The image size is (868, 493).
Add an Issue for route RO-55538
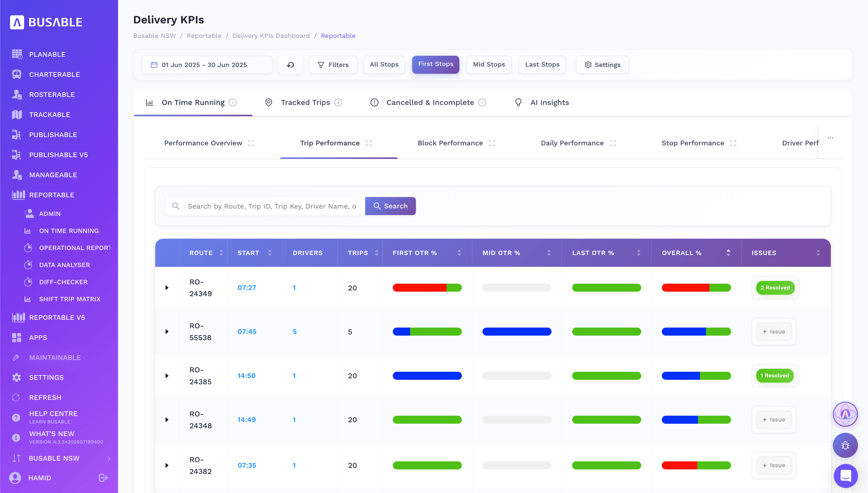click(x=774, y=332)
